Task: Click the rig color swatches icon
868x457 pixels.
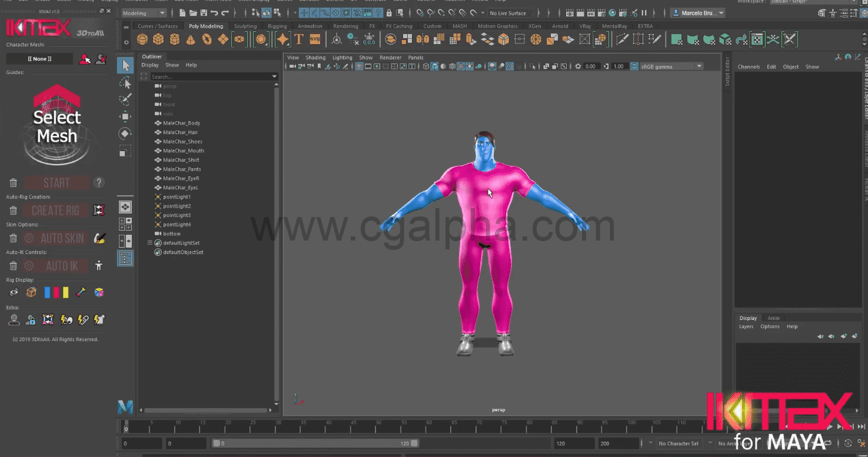Action: (x=56, y=292)
